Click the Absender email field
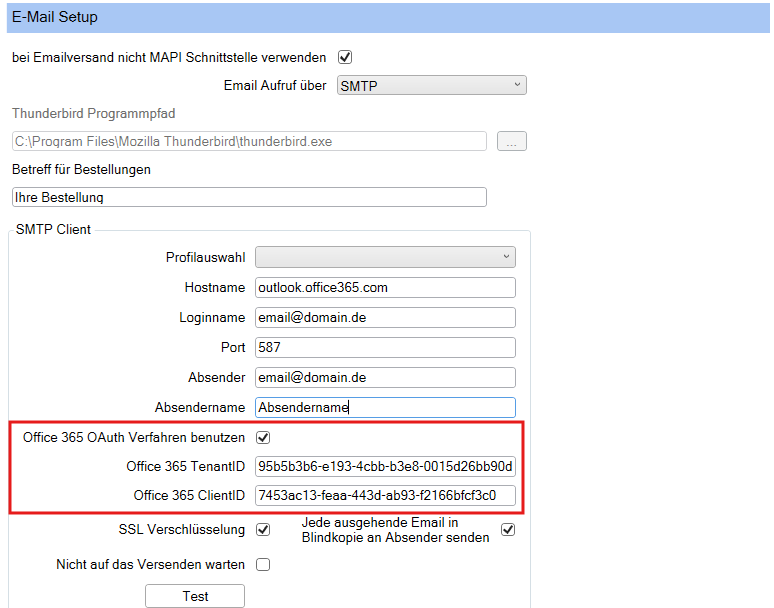This screenshot has width=774, height=608. (x=385, y=378)
